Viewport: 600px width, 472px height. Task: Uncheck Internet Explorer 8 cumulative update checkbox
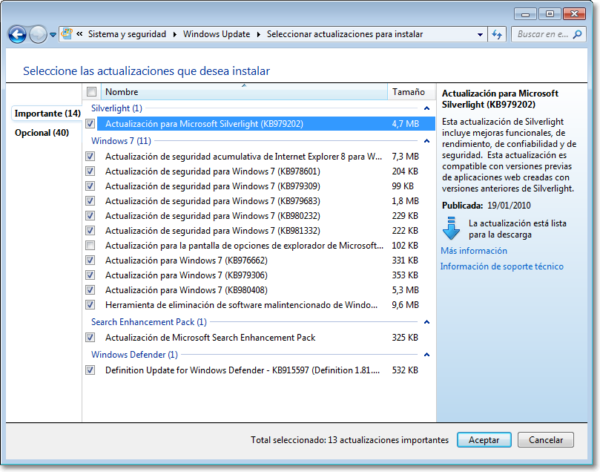point(90,156)
